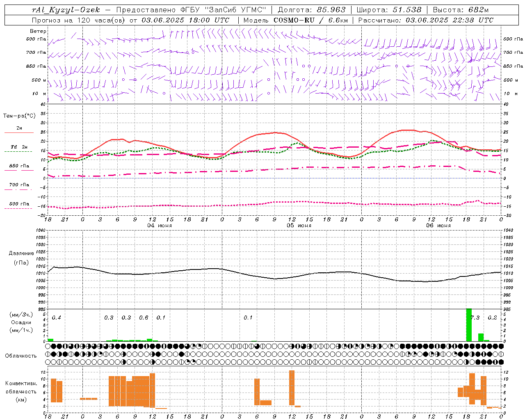
Task: Click the (мм/1ч.) units label
Action: 21,330
